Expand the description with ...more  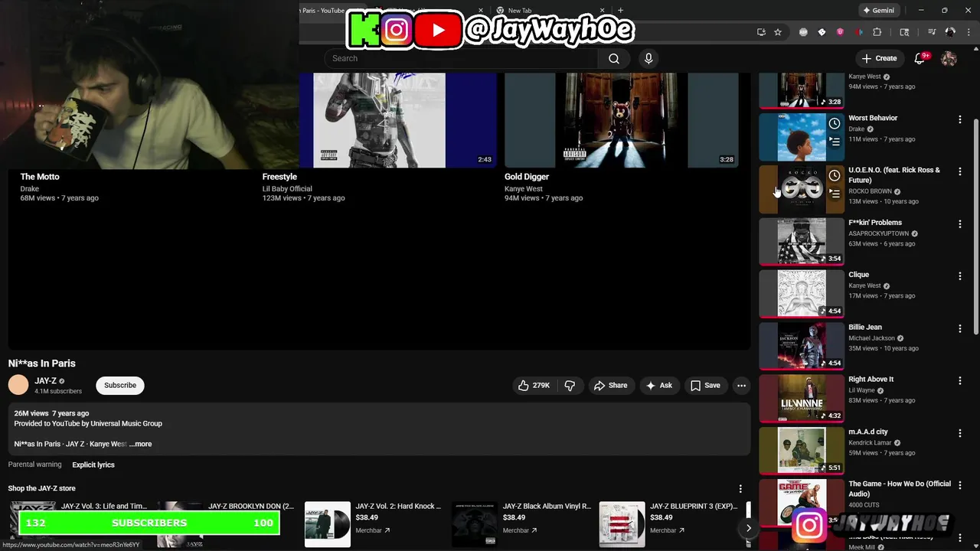click(142, 444)
